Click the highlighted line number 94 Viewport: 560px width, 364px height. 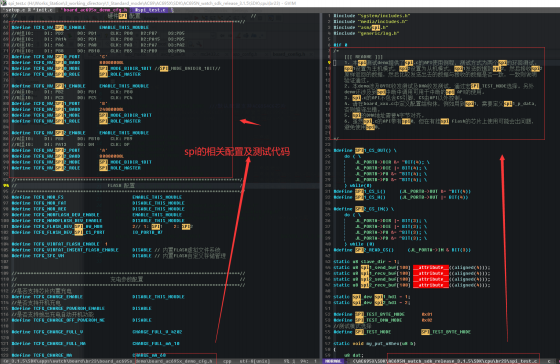(6, 185)
